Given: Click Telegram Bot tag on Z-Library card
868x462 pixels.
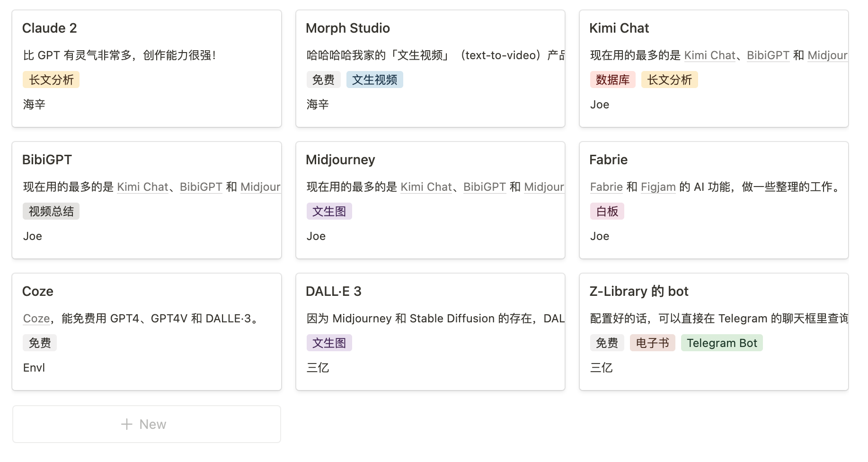Looking at the screenshot, I should coord(722,343).
